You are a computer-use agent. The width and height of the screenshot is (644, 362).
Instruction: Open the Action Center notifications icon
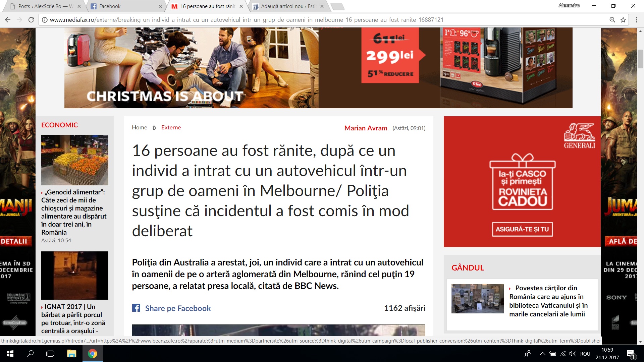[631, 354]
